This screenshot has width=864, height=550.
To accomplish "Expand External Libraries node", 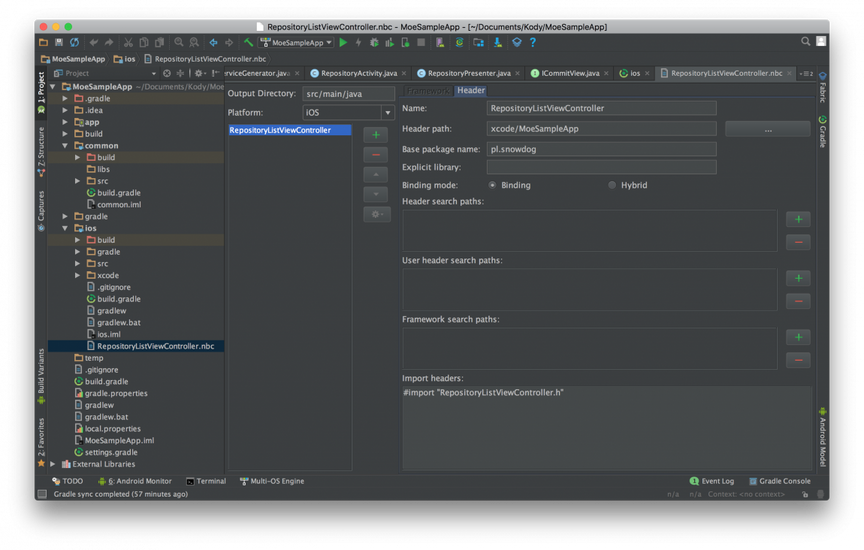I will (x=52, y=464).
